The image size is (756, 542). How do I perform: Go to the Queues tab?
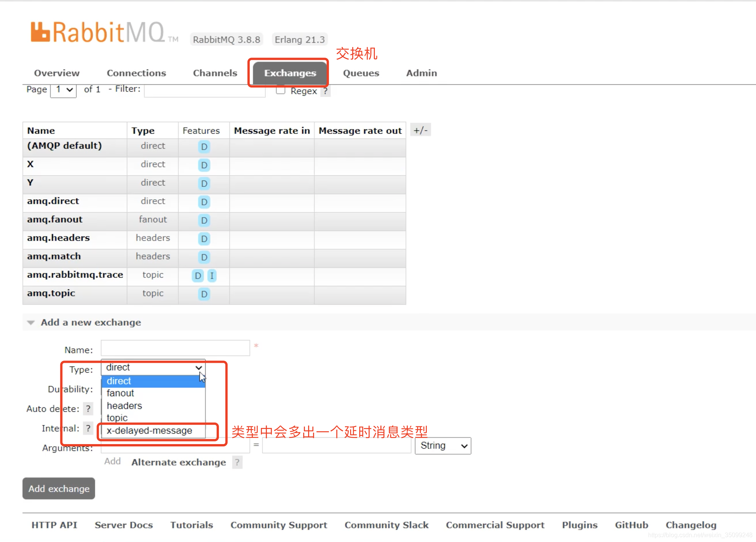pyautogui.click(x=361, y=73)
